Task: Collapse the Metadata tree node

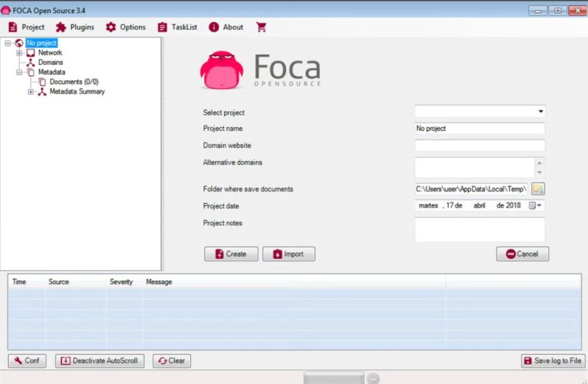Action: (19, 72)
